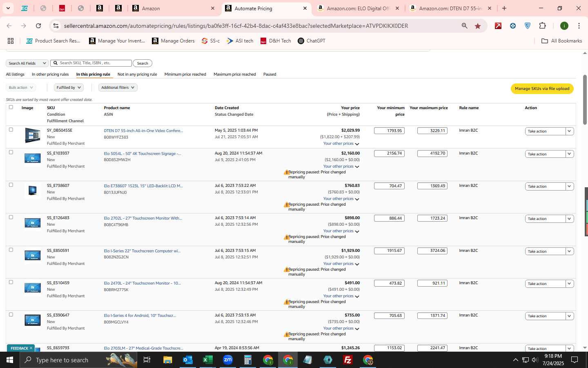This screenshot has width=588, height=368.
Task: Open the Chrome profile avatar
Action: point(564,26)
